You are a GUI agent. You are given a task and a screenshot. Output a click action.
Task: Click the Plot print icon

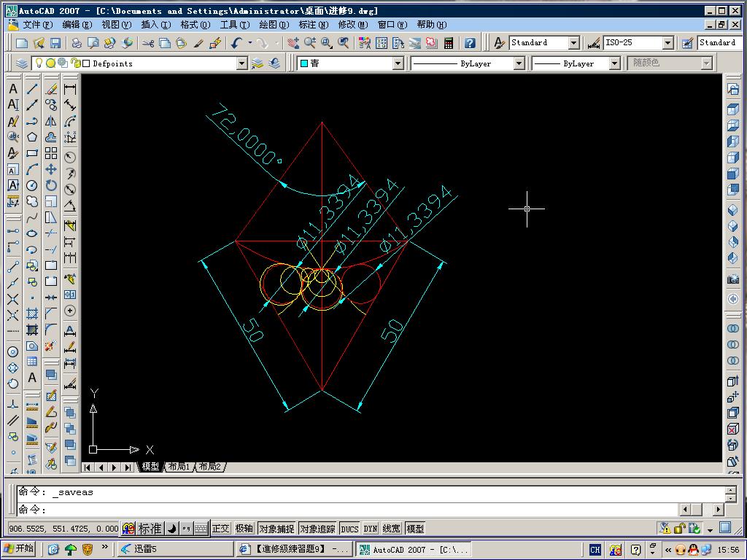click(76, 43)
